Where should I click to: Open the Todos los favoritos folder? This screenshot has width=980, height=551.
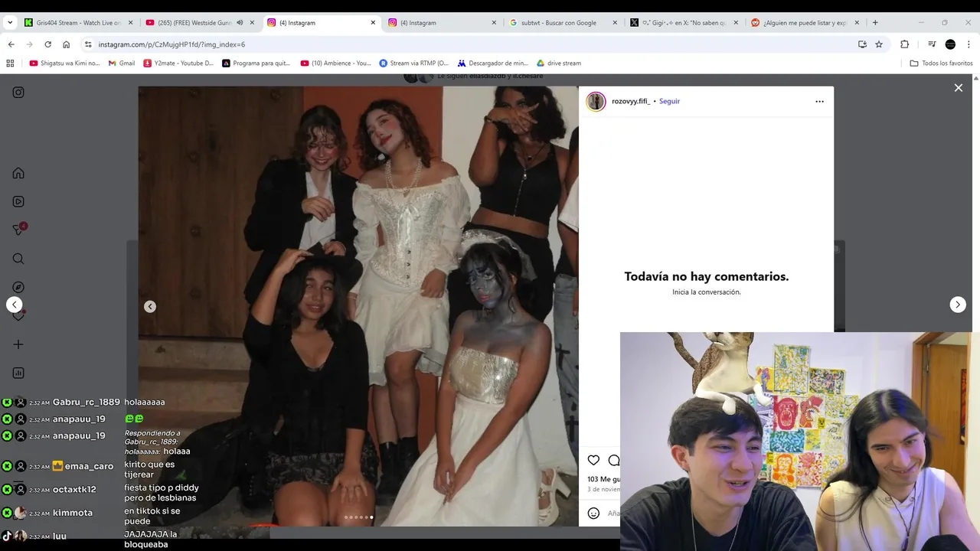[x=941, y=63]
